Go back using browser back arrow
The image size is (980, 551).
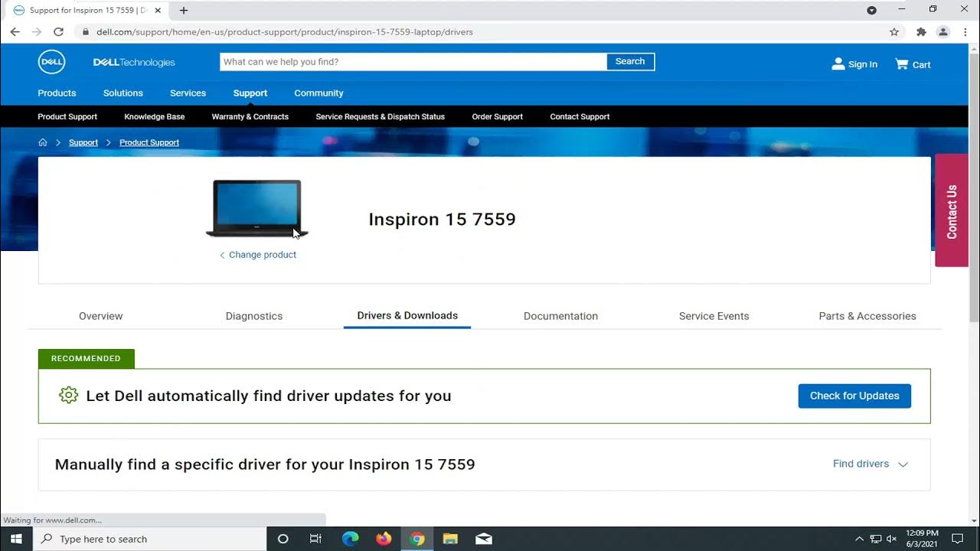15,32
